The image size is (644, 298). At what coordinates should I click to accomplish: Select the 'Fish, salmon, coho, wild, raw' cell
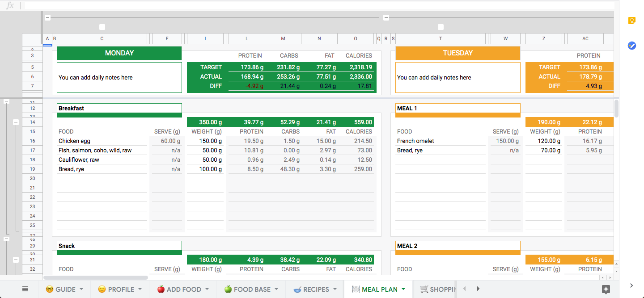point(102,150)
